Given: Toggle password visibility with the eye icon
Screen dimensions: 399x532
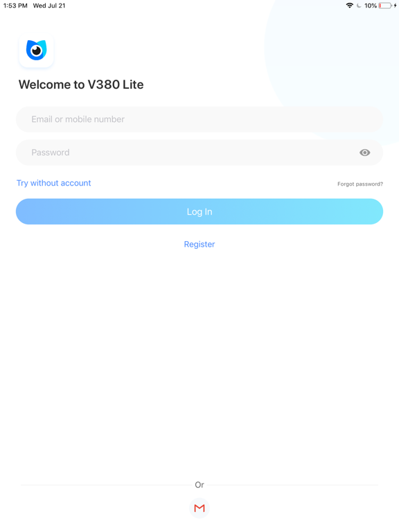Looking at the screenshot, I should (365, 152).
